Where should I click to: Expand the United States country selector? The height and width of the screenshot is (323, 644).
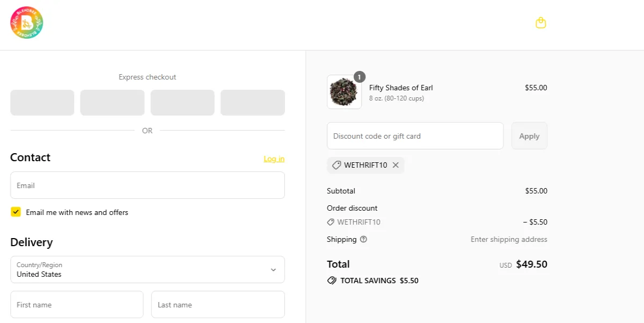(x=147, y=269)
